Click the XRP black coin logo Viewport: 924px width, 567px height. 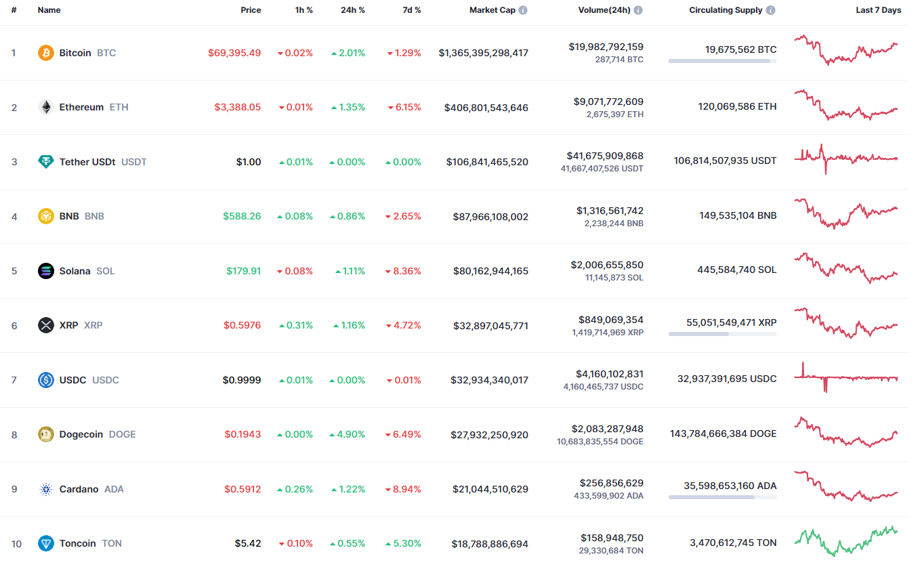point(45,325)
